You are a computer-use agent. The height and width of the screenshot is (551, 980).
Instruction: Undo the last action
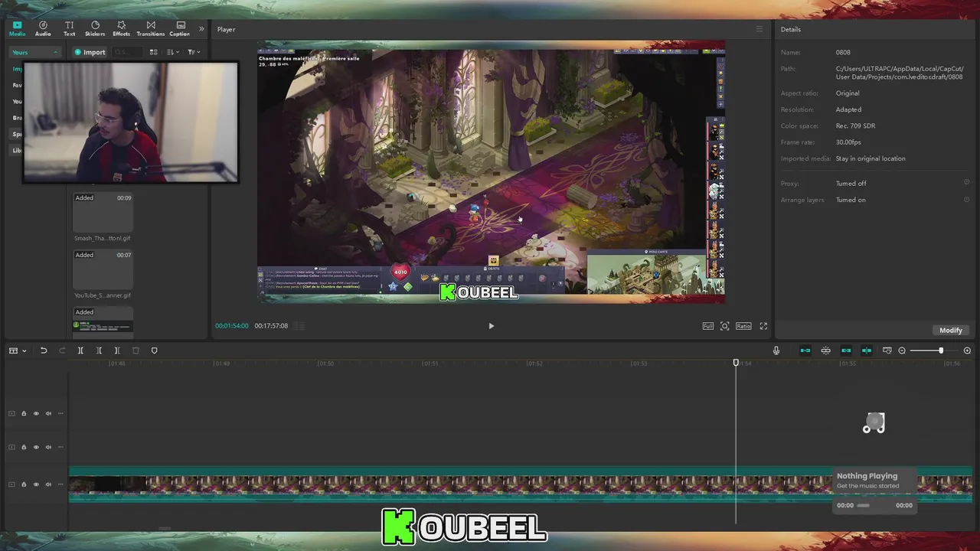[44, 350]
